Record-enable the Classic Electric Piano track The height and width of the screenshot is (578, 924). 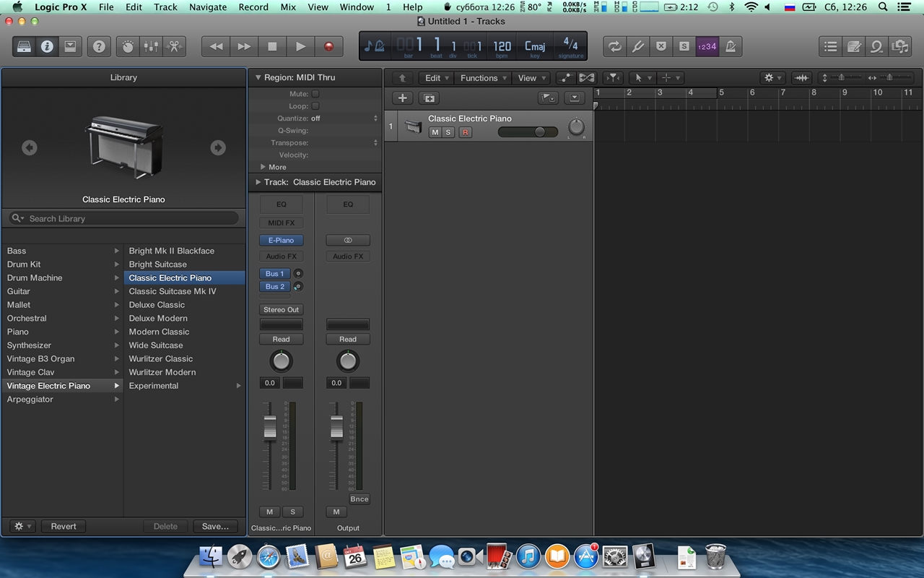[466, 132]
